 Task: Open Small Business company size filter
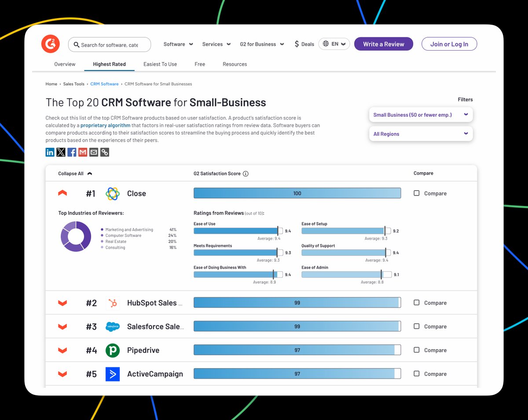(x=421, y=115)
